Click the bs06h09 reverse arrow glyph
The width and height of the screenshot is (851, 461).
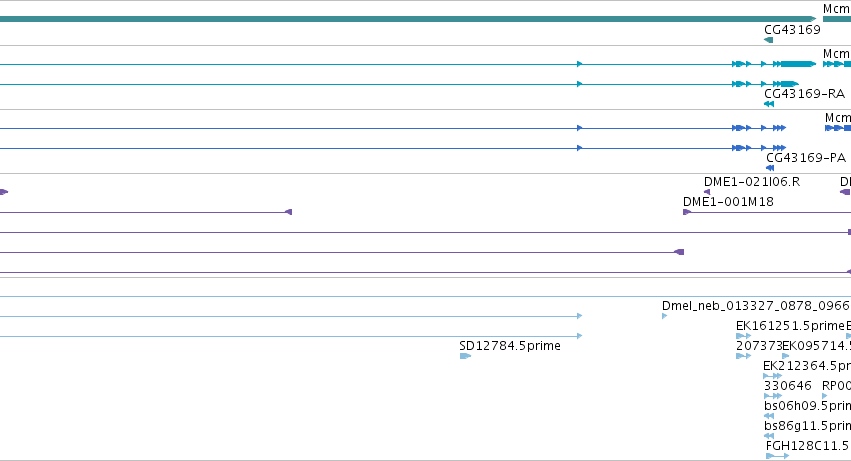tap(769, 416)
